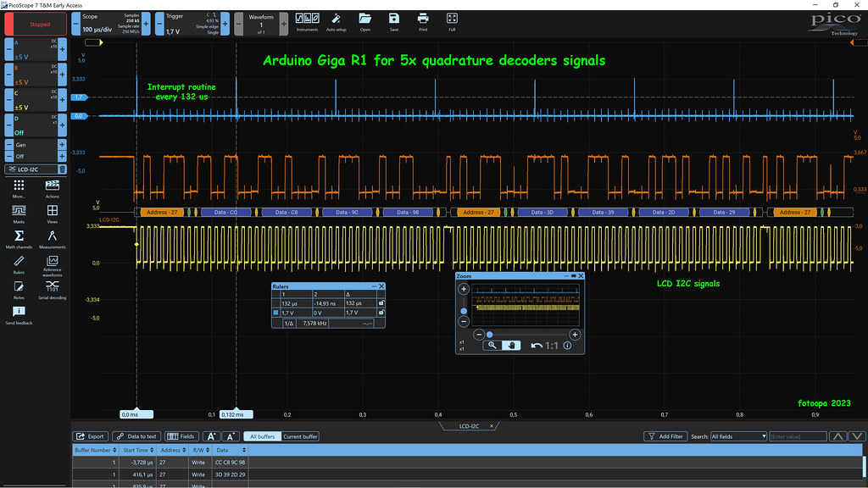This screenshot has width=868, height=488.
Task: Open the Rulers tool in sidebar
Action: (x=19, y=265)
